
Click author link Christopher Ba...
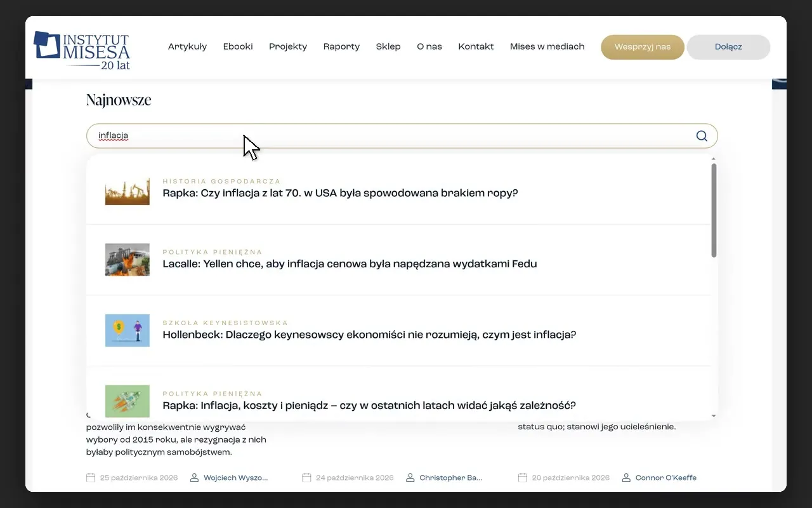coord(451,478)
